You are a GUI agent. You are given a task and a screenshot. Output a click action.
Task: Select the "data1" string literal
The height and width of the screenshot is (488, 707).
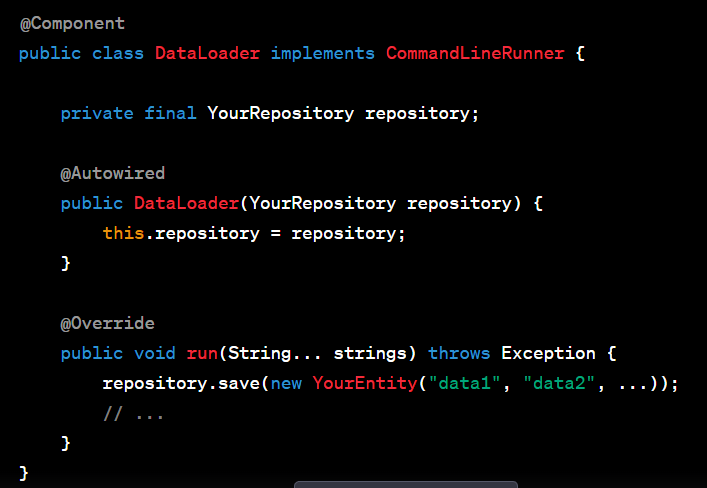tap(464, 383)
